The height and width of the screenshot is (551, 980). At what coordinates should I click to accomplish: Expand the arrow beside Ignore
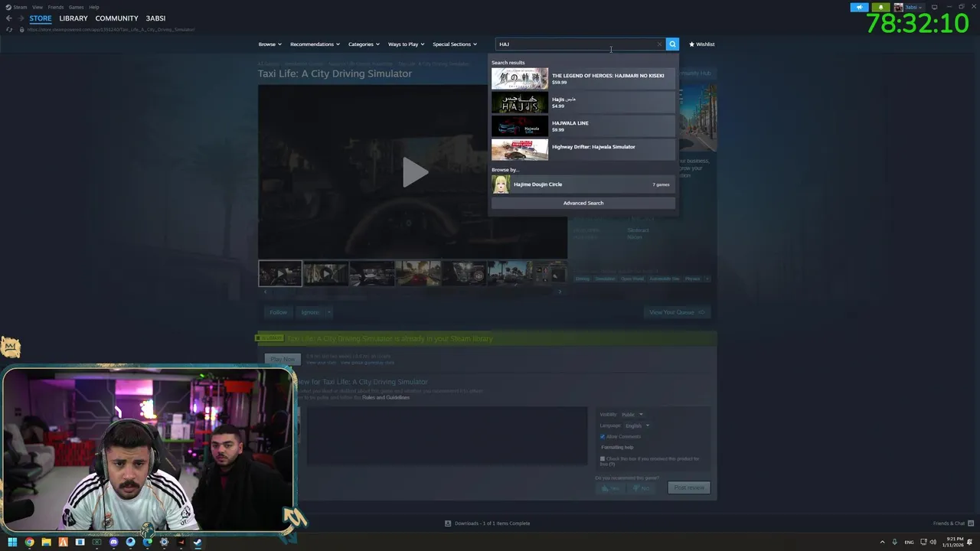pos(328,312)
